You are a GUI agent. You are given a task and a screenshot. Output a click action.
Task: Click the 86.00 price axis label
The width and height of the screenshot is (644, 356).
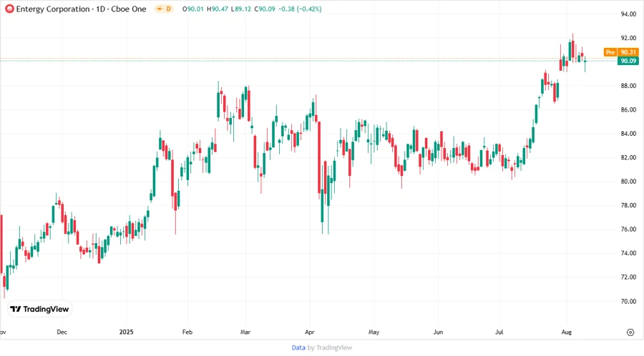coord(628,110)
